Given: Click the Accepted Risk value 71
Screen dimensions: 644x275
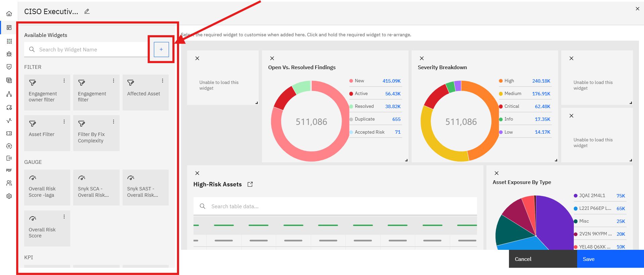Looking at the screenshot, I should pos(398,132).
